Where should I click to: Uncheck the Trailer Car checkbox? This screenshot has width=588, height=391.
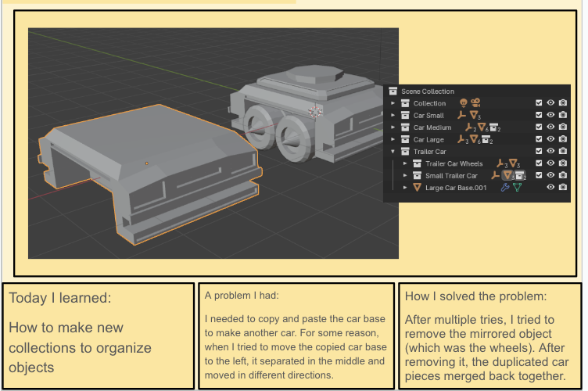pyautogui.click(x=539, y=151)
